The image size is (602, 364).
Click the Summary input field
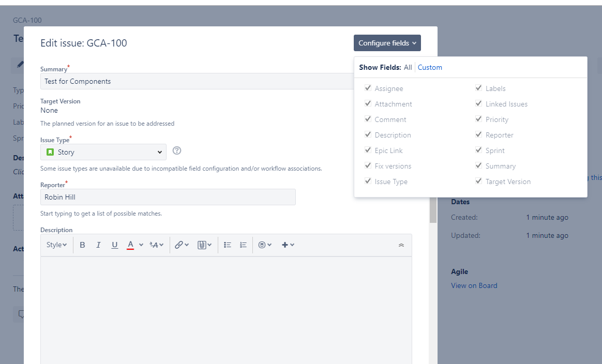197,81
